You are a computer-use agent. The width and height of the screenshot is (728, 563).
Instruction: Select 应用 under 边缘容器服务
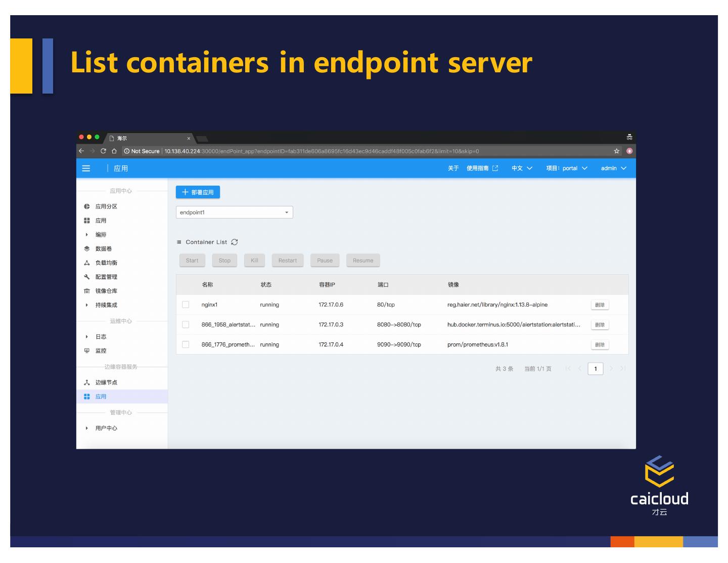(122, 397)
